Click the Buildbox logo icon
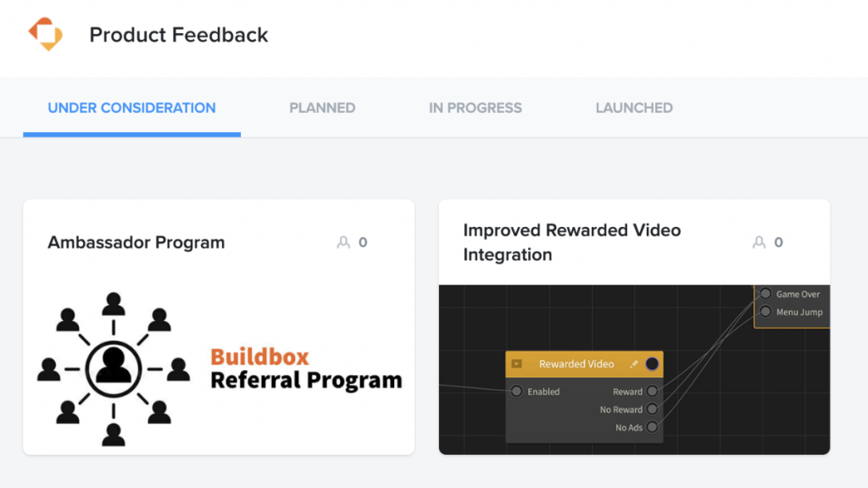The image size is (868, 488). coord(46,35)
